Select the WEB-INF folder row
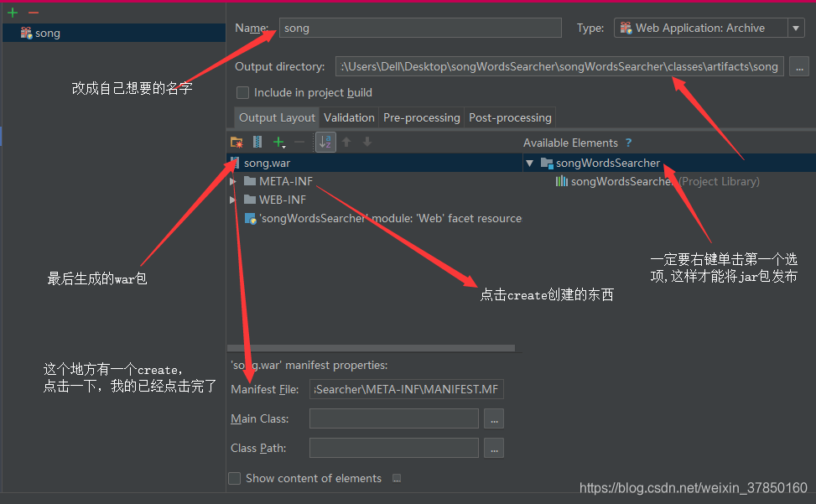Screen dimensions: 816x504 (x=375, y=200)
